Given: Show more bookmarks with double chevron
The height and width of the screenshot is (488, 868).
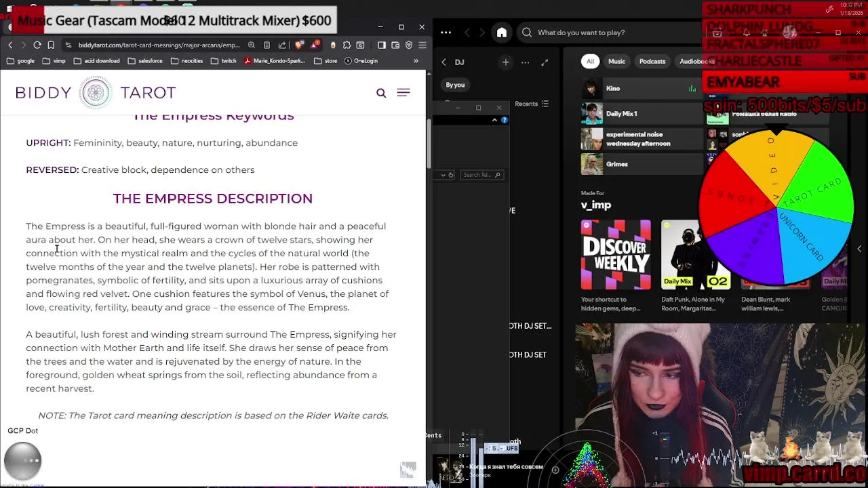Looking at the screenshot, I should click(416, 61).
